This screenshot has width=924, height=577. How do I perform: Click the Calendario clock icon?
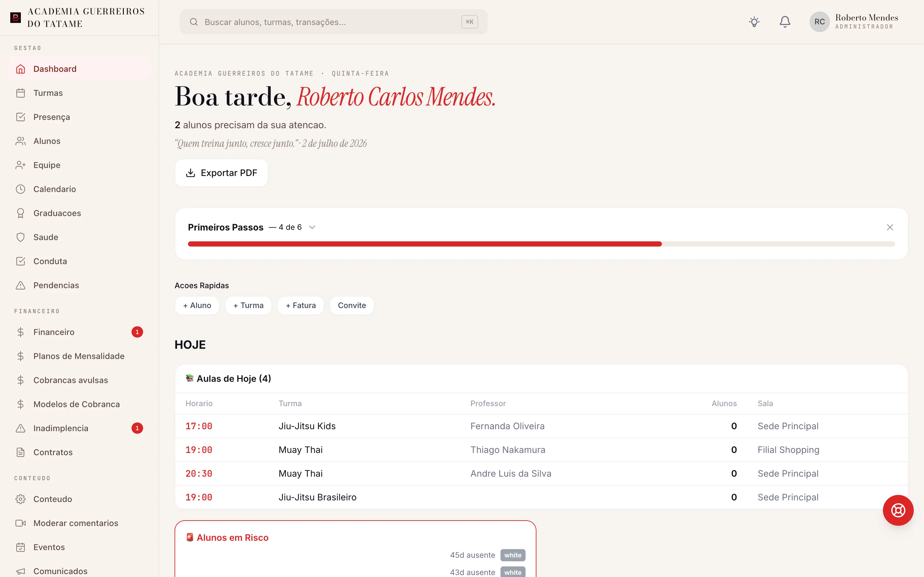tap(21, 189)
